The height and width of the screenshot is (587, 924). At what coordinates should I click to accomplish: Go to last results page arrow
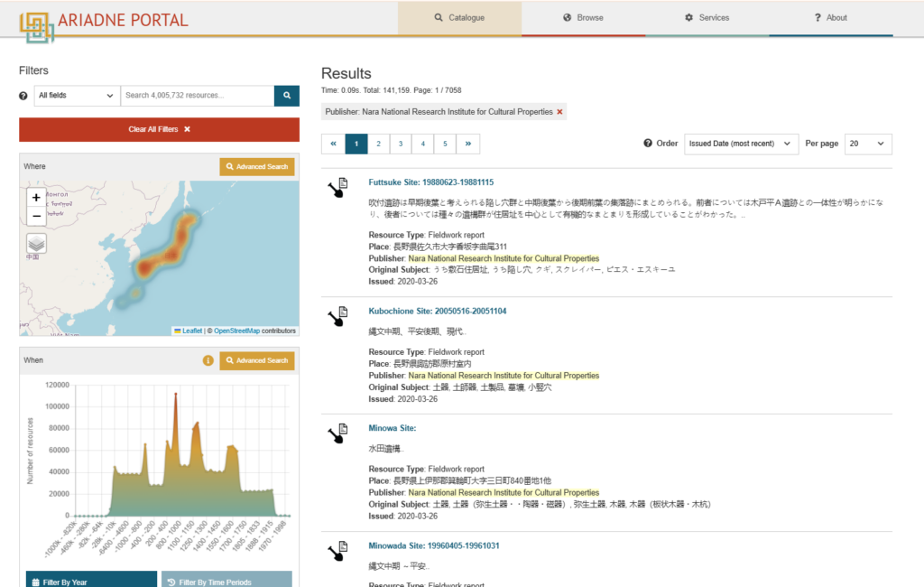tap(468, 144)
